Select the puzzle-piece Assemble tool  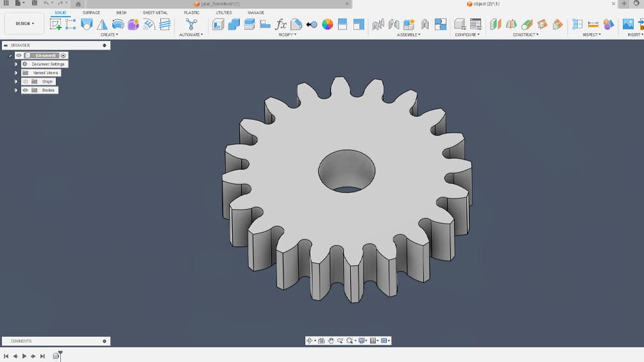point(440,24)
